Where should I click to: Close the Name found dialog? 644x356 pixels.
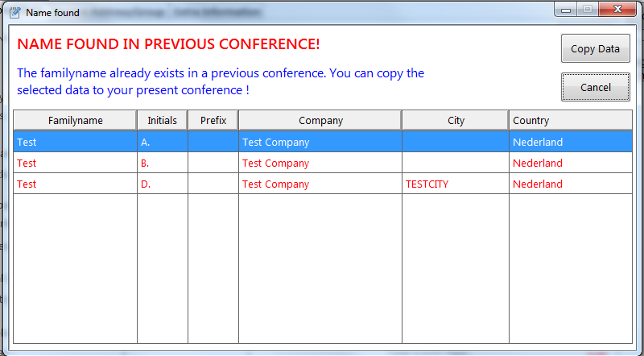pyautogui.click(x=617, y=10)
